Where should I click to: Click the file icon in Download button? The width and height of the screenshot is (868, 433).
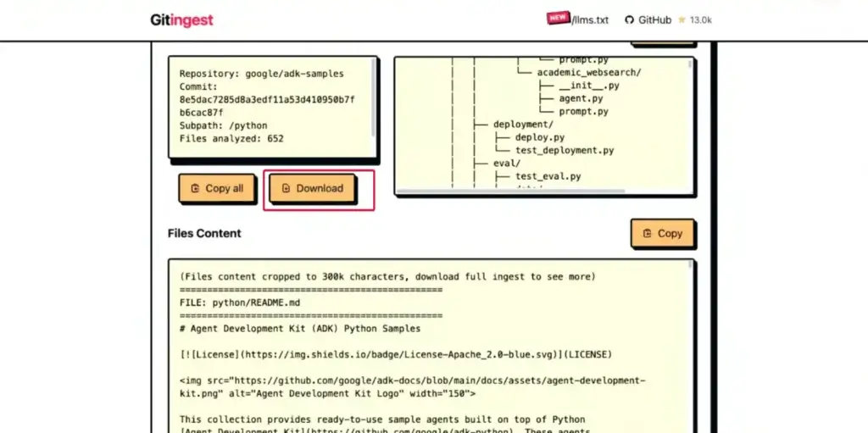[286, 188]
